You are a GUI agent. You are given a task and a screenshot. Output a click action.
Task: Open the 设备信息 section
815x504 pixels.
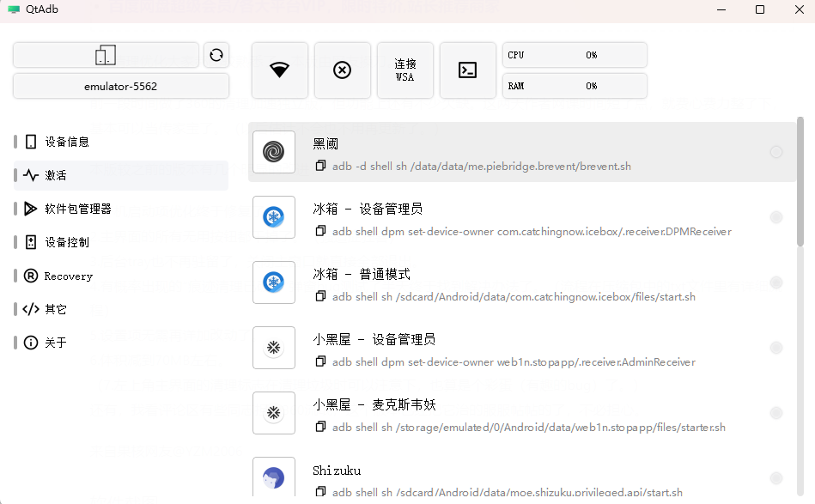[x=120, y=142]
